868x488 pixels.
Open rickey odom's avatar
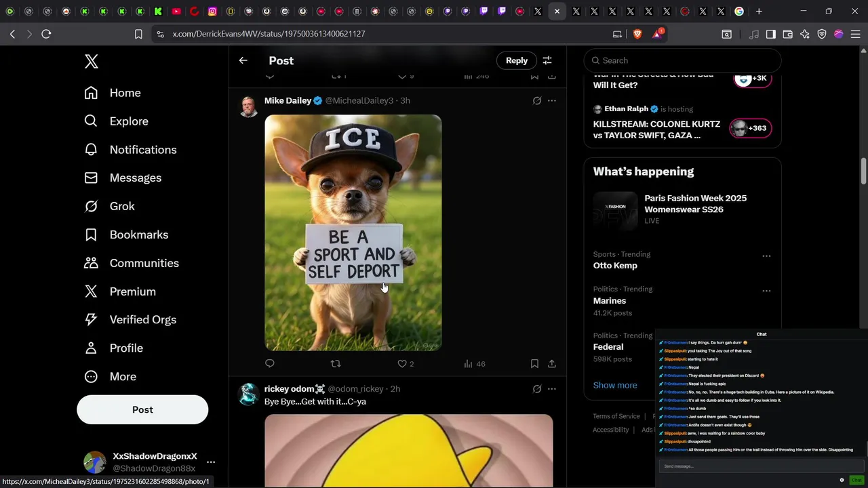(249, 394)
